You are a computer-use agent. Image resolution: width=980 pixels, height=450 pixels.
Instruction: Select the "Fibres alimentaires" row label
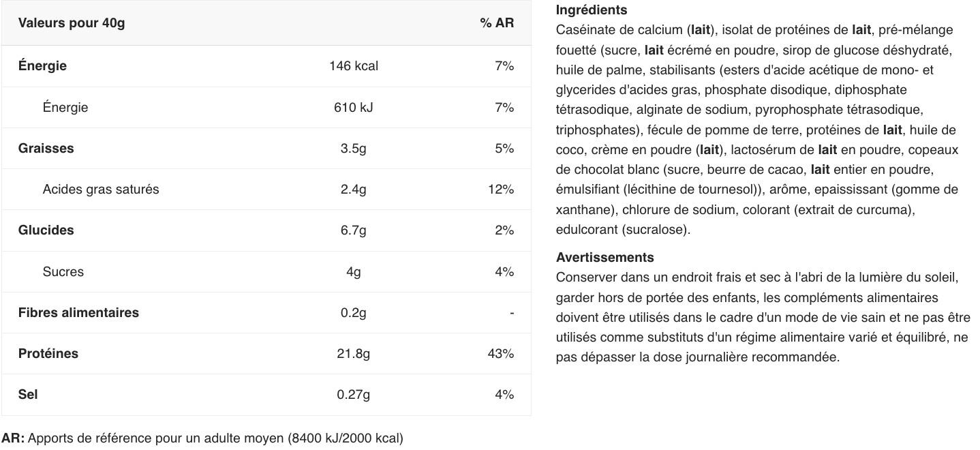(x=78, y=313)
